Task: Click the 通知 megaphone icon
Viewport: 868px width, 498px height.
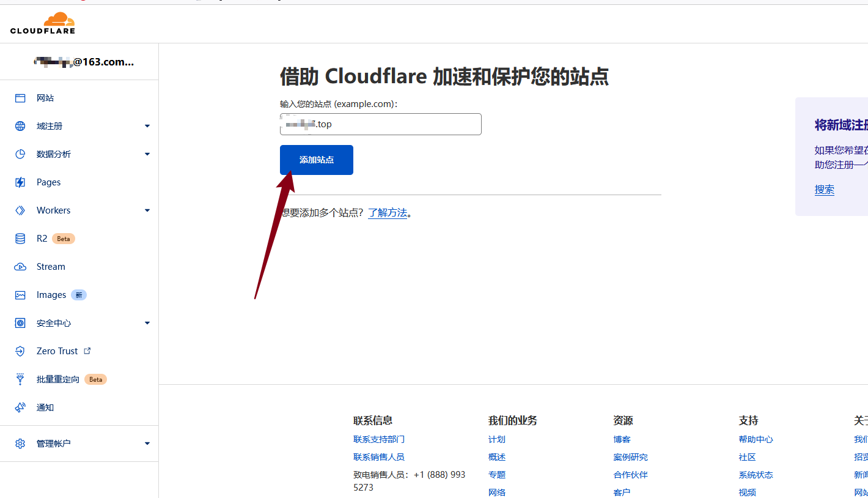Action: coord(20,407)
